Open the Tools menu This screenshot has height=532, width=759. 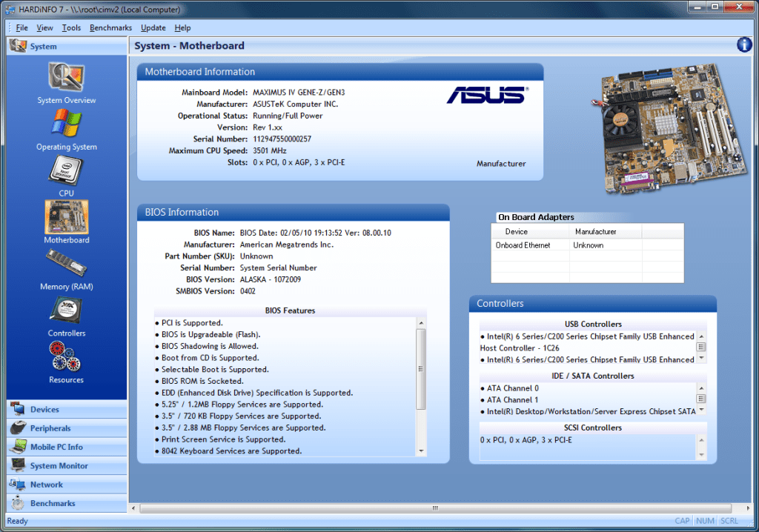click(x=71, y=27)
